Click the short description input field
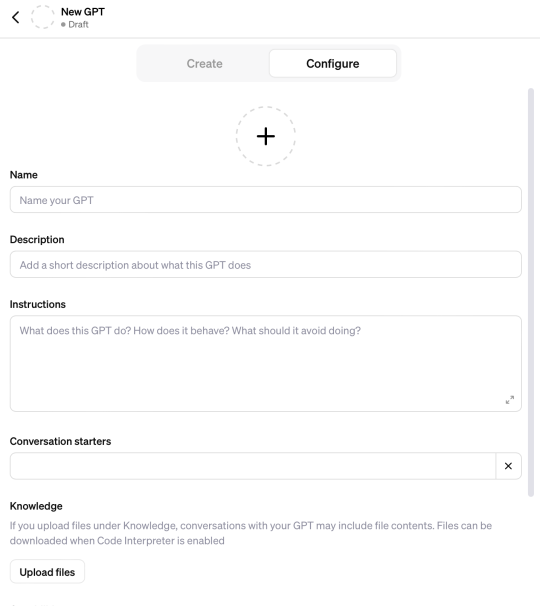The image size is (540, 606). 266,265
